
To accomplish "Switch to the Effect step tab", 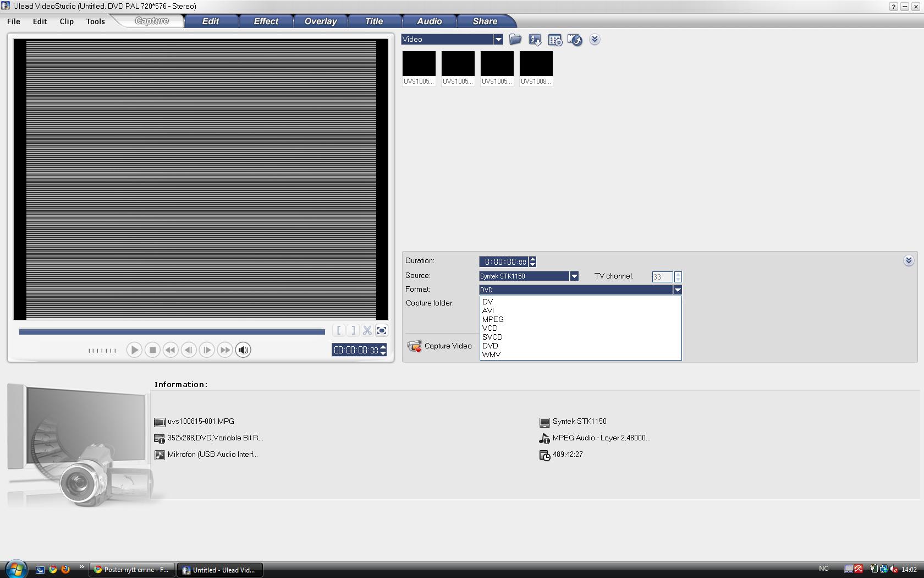I will click(266, 21).
